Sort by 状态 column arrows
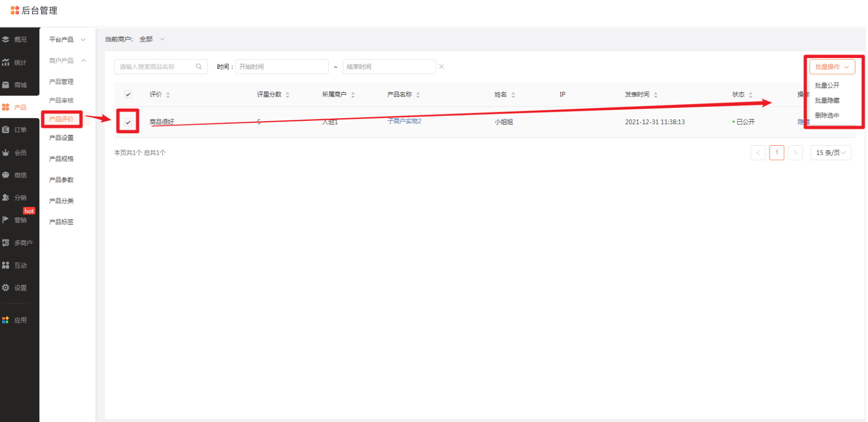Screen dimensions: 868x422 pos(751,95)
